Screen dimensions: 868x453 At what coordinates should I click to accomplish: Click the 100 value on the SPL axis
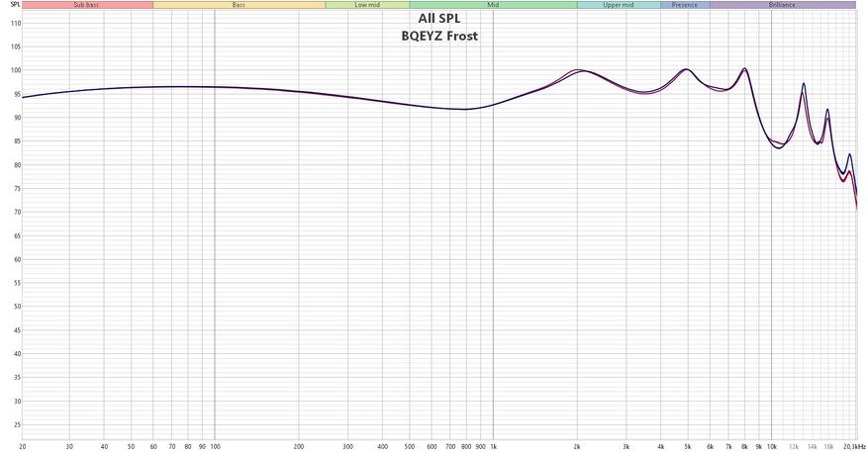pos(16,70)
